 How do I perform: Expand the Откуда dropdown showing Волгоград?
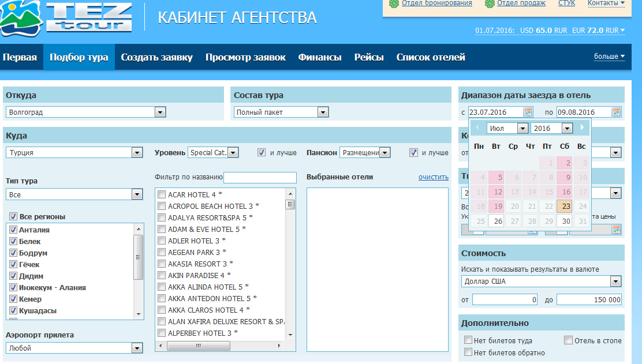[160, 112]
